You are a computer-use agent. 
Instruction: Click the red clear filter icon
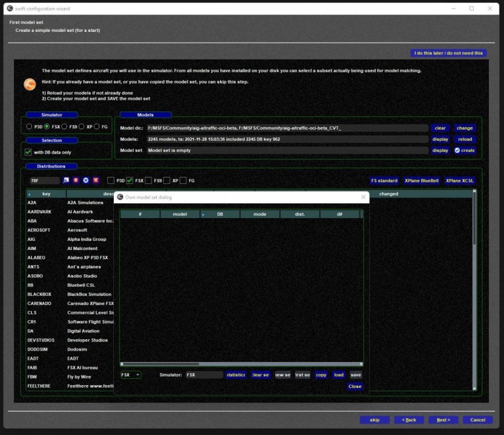[x=75, y=180]
